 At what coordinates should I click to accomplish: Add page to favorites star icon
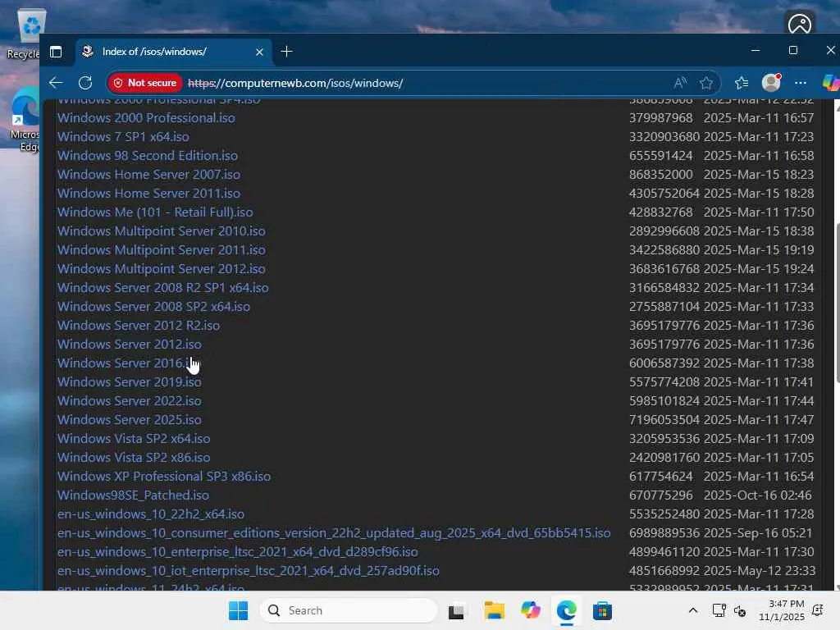click(706, 83)
